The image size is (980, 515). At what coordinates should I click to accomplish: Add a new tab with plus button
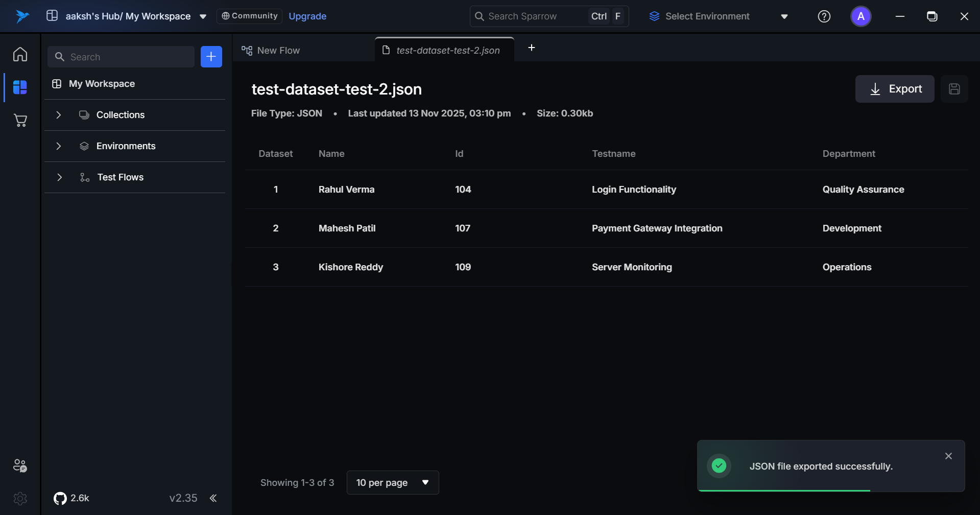click(x=531, y=48)
